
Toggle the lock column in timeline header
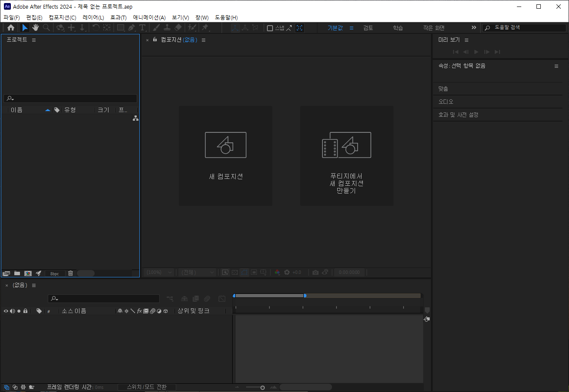25,311
